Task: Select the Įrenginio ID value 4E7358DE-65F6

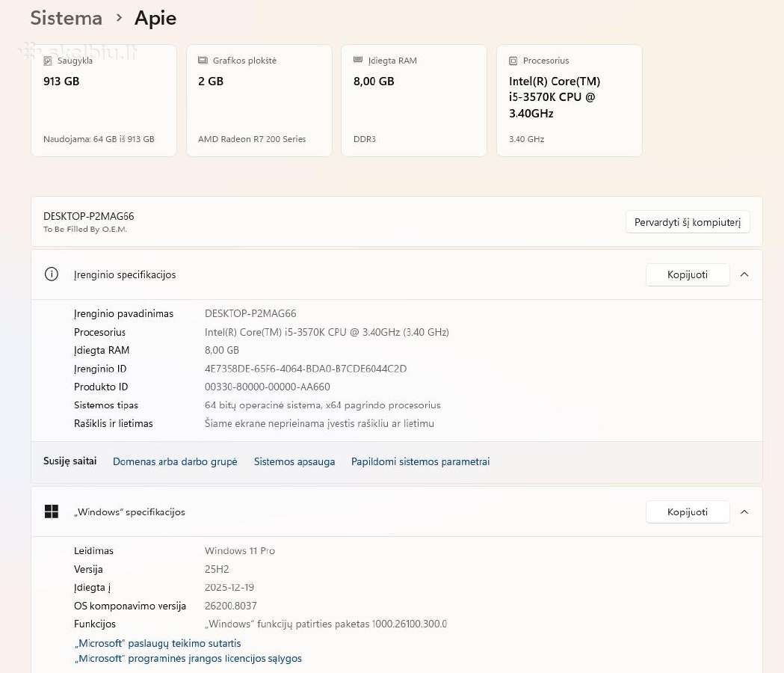Action: [306, 369]
